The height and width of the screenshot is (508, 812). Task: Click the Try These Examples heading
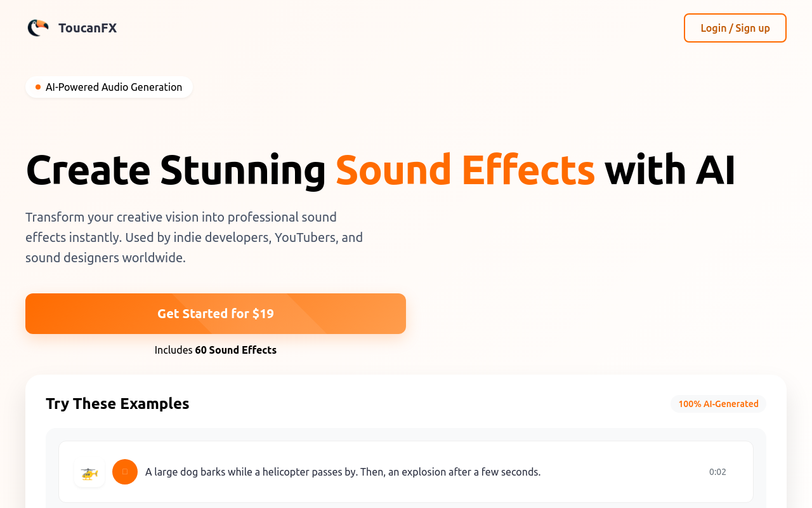pos(117,404)
